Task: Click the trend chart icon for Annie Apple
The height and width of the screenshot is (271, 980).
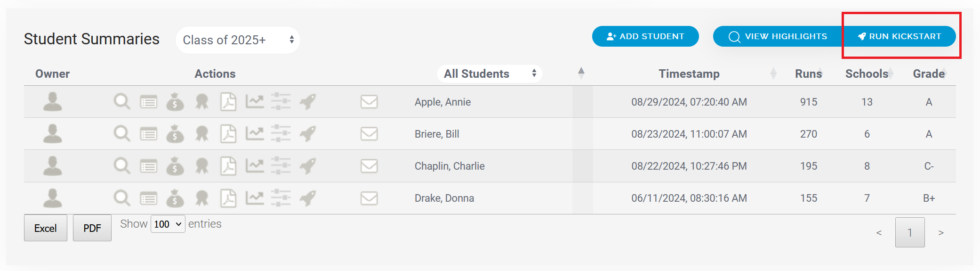Action: click(x=255, y=101)
